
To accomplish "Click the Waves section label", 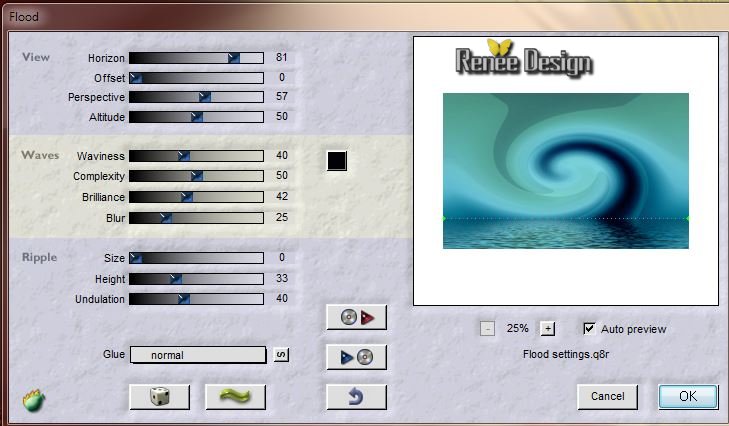I will [40, 155].
